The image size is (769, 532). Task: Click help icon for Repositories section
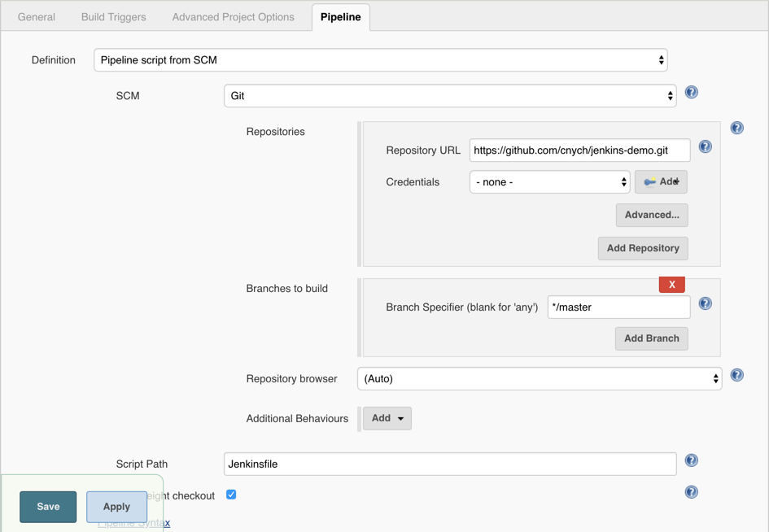(737, 128)
